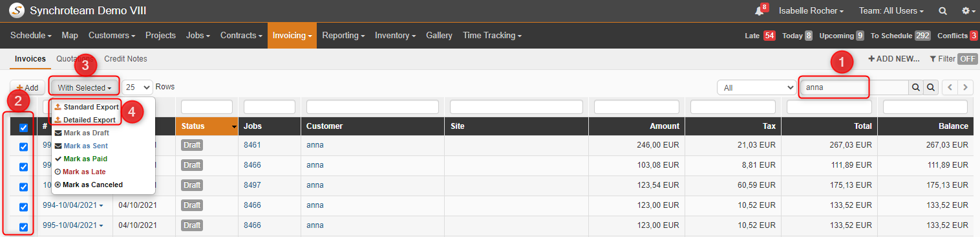This screenshot has height=237, width=980.
Task: Open the notifications bell icon
Action: tap(760, 11)
